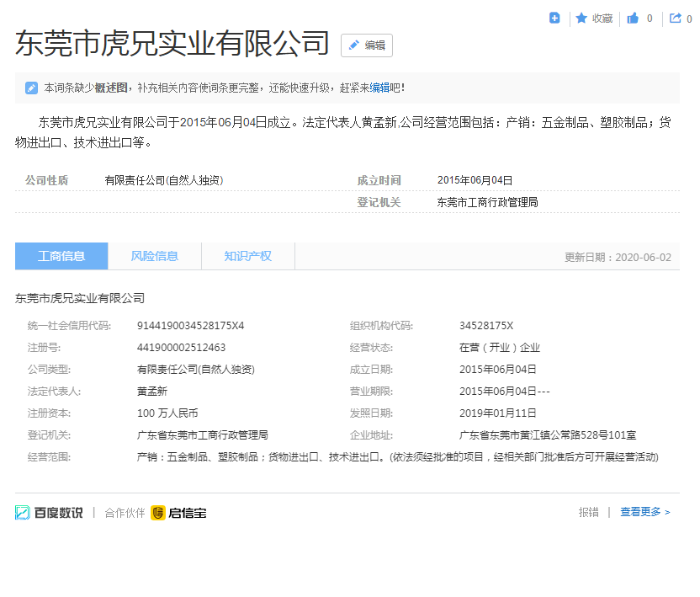Open the 风险信息 tab

(155, 256)
